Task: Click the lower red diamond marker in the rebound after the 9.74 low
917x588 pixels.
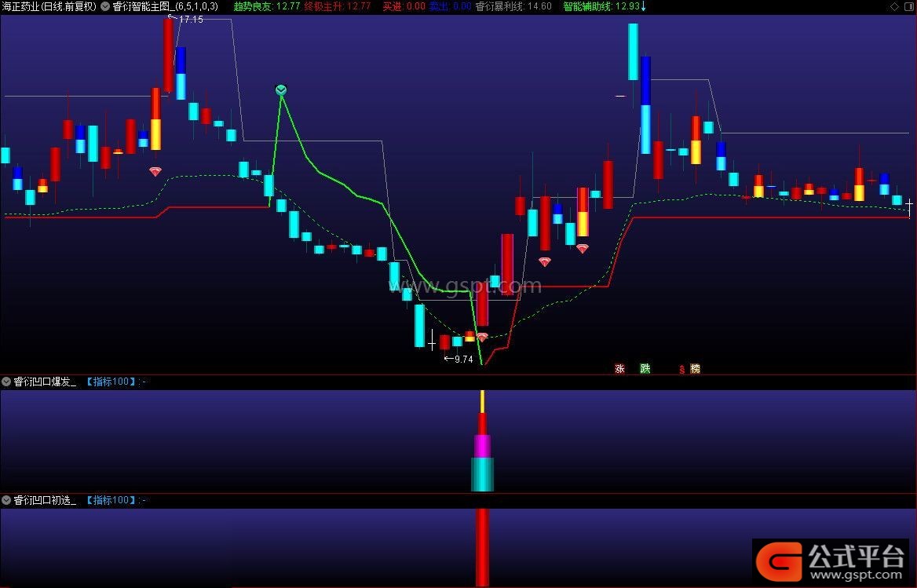Action: point(545,262)
